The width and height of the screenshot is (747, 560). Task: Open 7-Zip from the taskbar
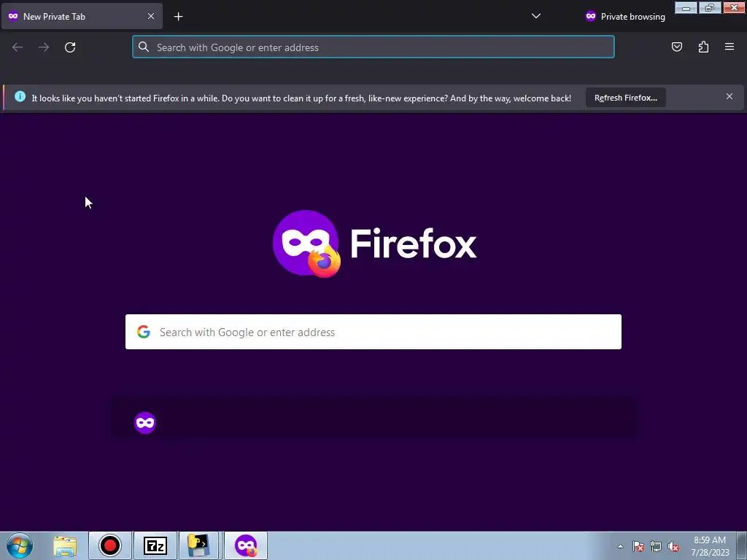[x=155, y=545]
